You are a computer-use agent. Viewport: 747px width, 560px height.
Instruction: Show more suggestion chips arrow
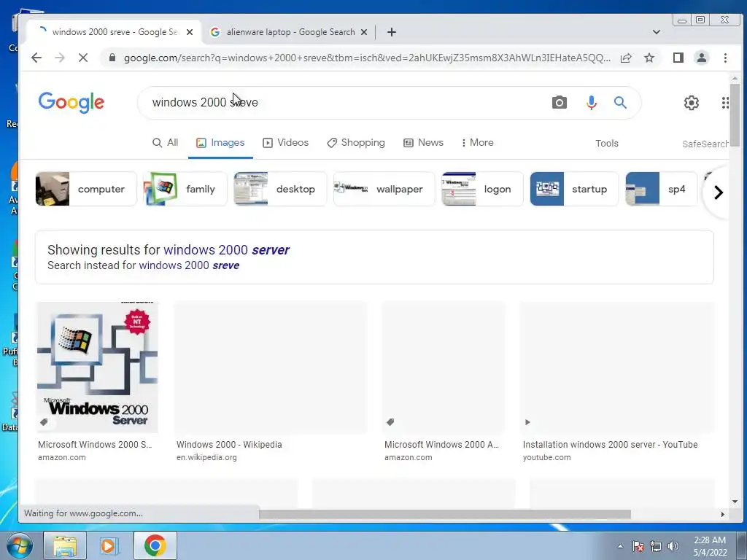click(x=719, y=192)
